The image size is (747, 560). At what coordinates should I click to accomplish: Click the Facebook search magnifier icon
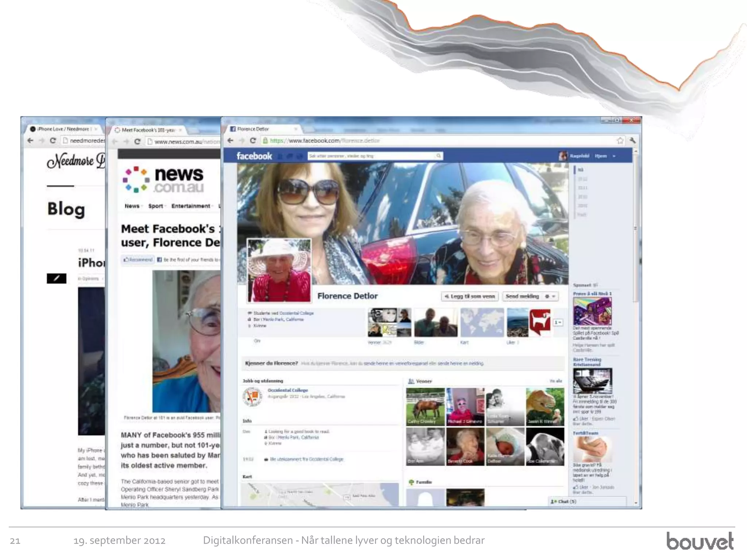[x=438, y=156]
